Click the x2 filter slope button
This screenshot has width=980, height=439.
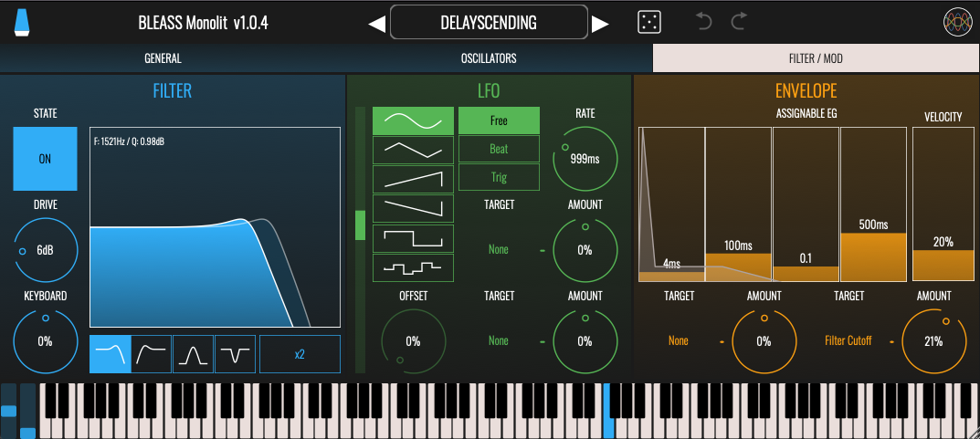coord(300,354)
